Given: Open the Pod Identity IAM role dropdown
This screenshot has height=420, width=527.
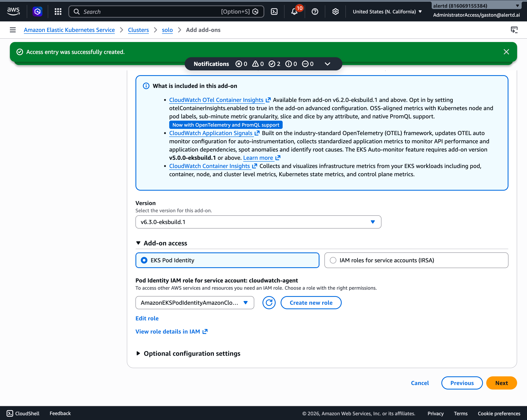Looking at the screenshot, I should 195,303.
